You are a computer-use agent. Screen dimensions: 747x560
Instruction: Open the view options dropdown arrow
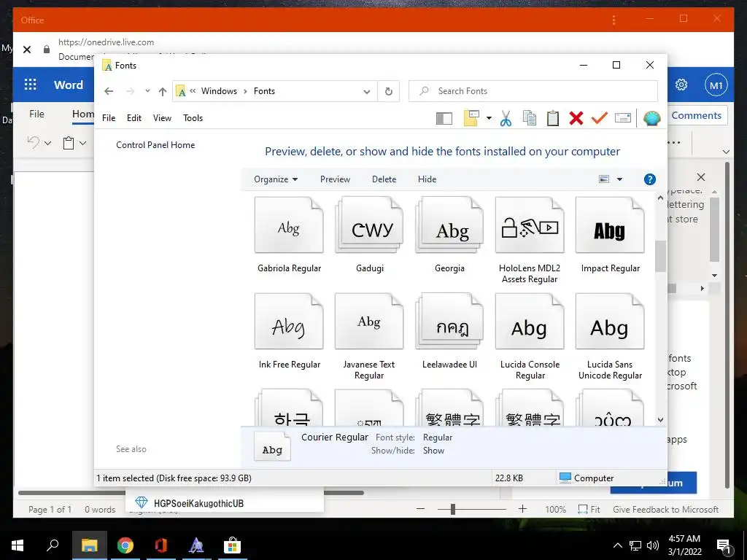pyautogui.click(x=620, y=179)
